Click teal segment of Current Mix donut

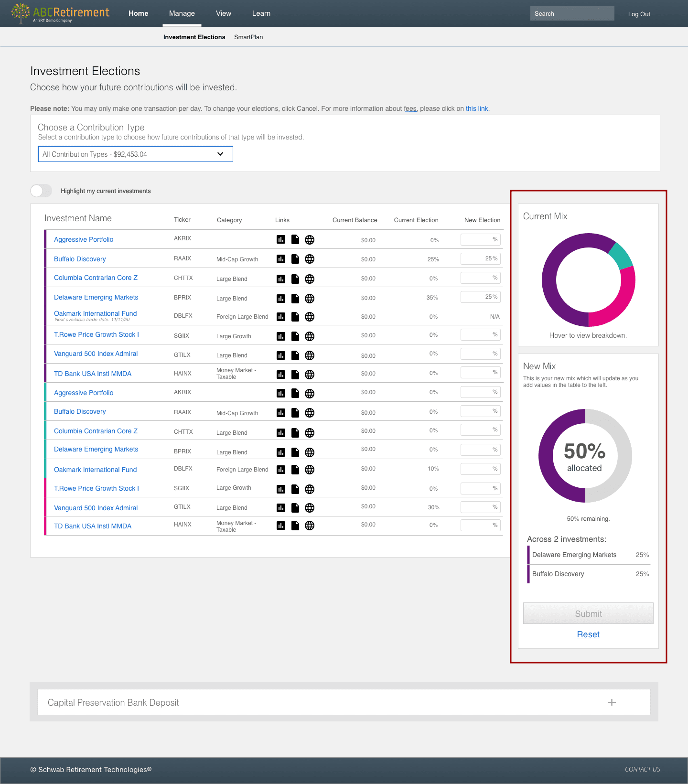(621, 256)
